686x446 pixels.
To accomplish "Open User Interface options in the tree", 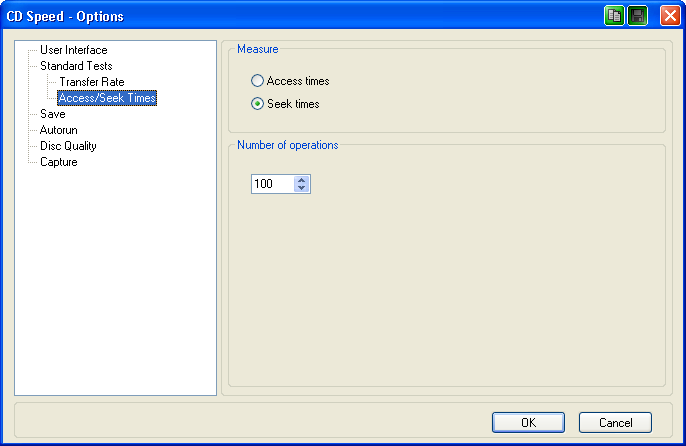I will tap(73, 50).
